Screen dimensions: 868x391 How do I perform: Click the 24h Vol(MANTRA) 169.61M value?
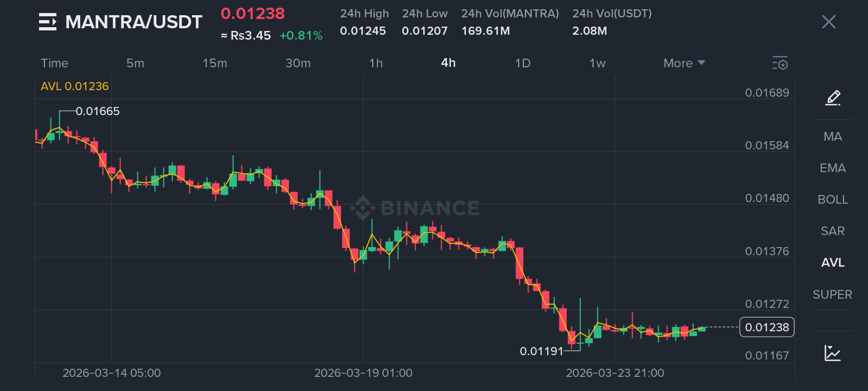[486, 31]
